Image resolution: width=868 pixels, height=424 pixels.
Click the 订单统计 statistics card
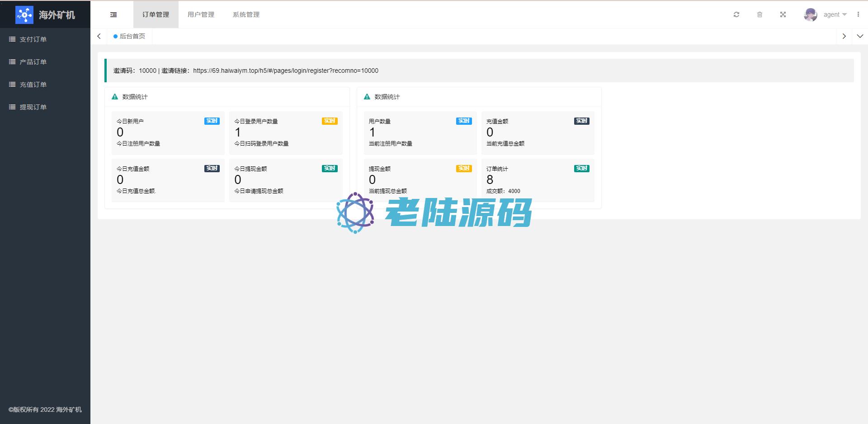tap(538, 180)
